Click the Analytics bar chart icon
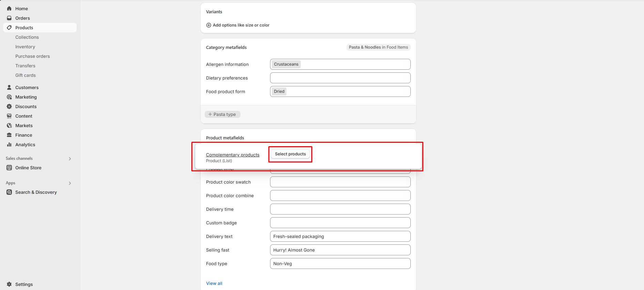The image size is (644, 290). [9, 144]
